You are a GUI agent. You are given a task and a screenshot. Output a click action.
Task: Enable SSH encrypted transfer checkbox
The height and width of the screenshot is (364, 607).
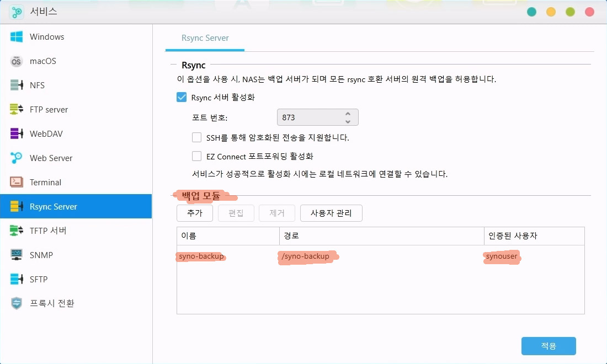click(196, 137)
